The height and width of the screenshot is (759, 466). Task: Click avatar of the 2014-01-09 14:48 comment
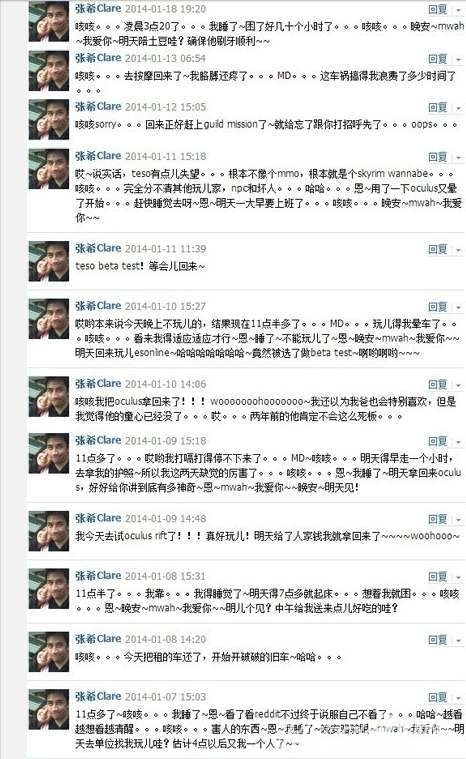point(49,531)
